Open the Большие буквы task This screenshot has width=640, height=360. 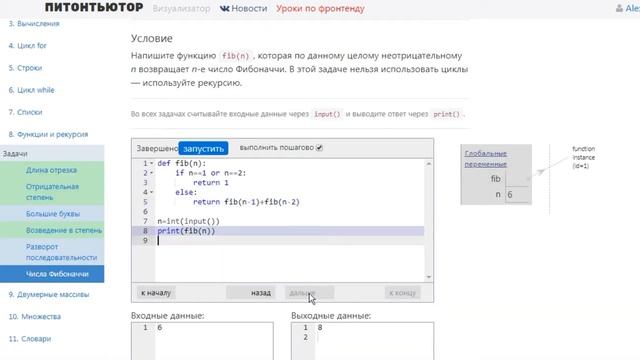coord(52,213)
